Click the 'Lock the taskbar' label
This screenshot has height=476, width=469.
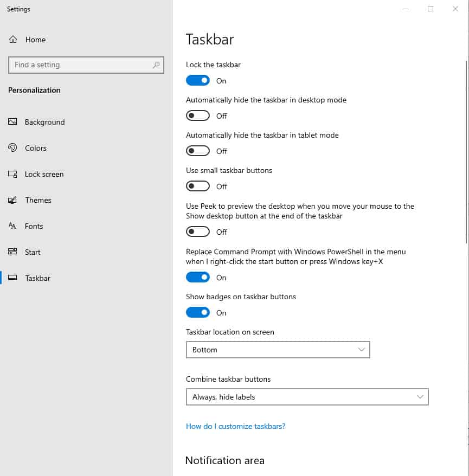[x=213, y=65]
